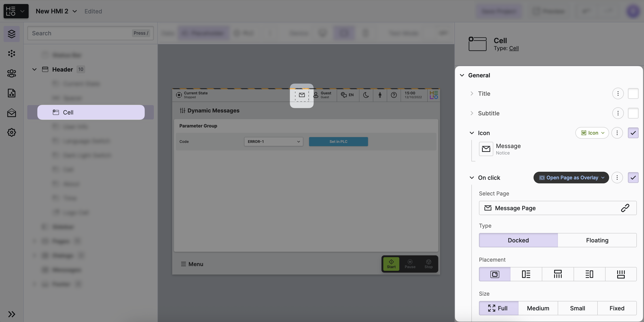
Task: Click link icon in Message Page field
Action: 625,208
